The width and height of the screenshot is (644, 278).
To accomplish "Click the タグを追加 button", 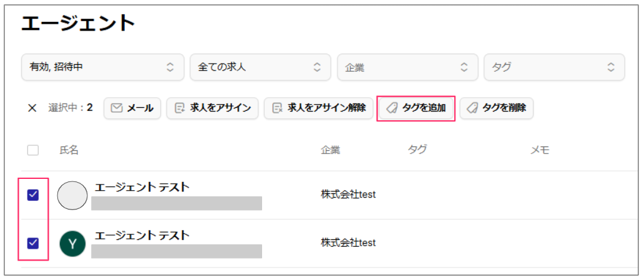I will (416, 108).
